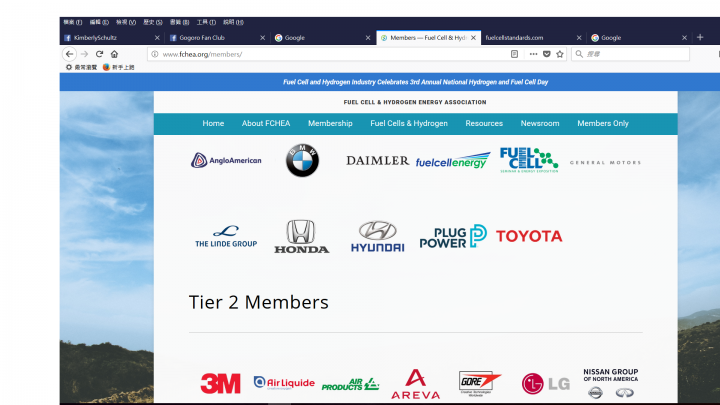Click the General Motors logo
The height and width of the screenshot is (405, 720).
point(605,163)
